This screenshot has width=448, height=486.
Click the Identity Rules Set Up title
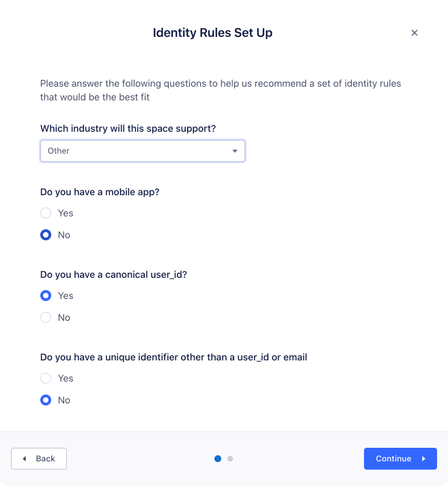tap(212, 33)
